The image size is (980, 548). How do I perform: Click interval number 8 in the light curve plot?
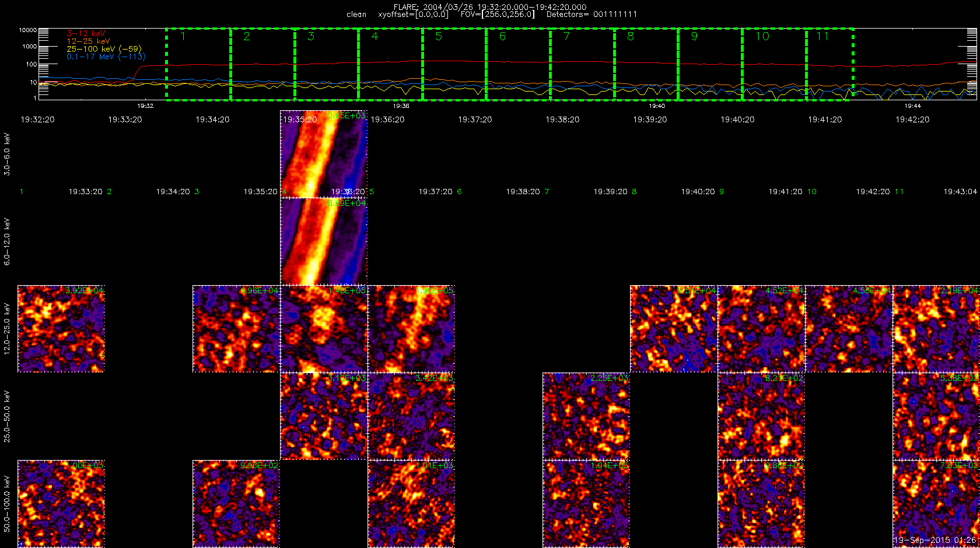click(631, 37)
